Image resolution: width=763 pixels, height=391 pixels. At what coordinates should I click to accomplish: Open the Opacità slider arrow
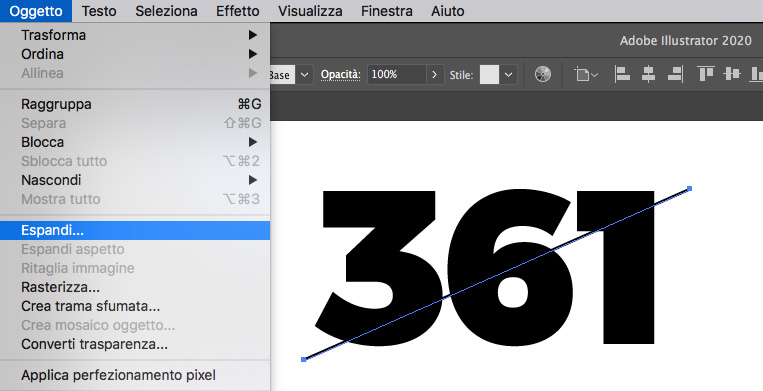[x=435, y=75]
